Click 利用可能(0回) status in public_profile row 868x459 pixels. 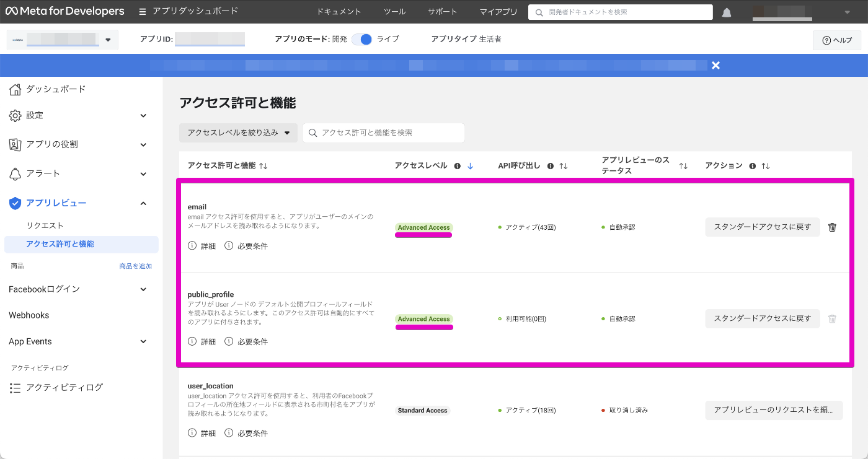(x=522, y=319)
